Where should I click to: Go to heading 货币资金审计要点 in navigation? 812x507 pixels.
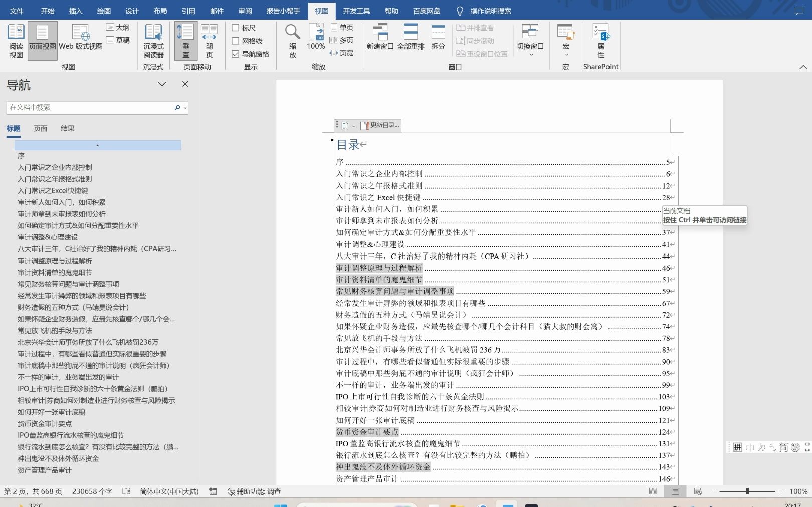point(45,424)
